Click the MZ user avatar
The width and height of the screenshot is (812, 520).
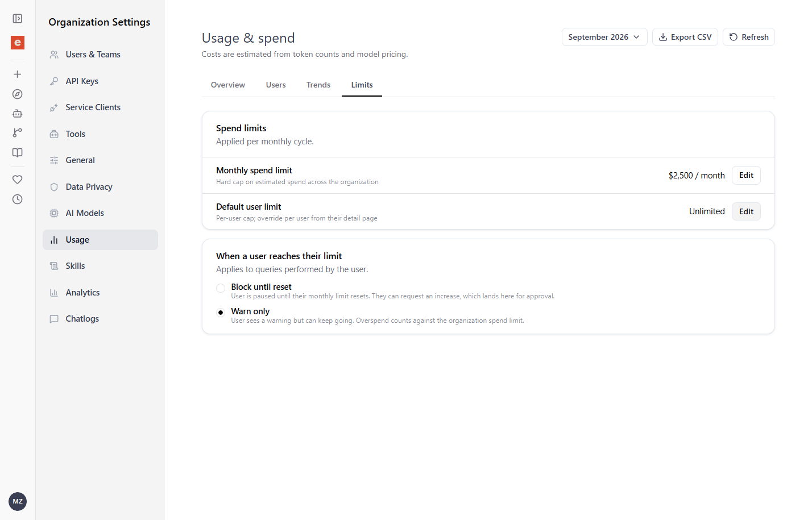tap(18, 501)
